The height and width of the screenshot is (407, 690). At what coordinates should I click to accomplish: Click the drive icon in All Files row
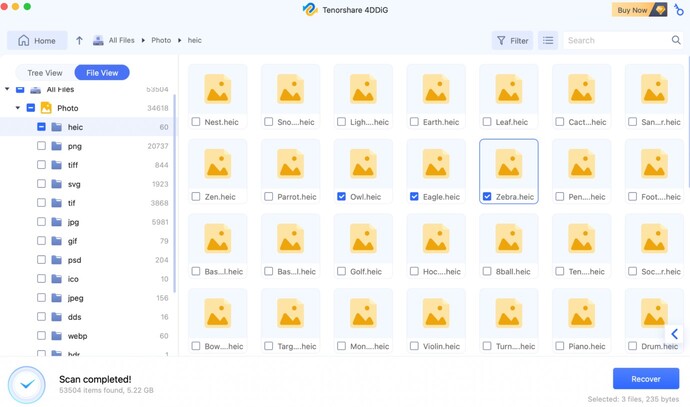coord(35,90)
